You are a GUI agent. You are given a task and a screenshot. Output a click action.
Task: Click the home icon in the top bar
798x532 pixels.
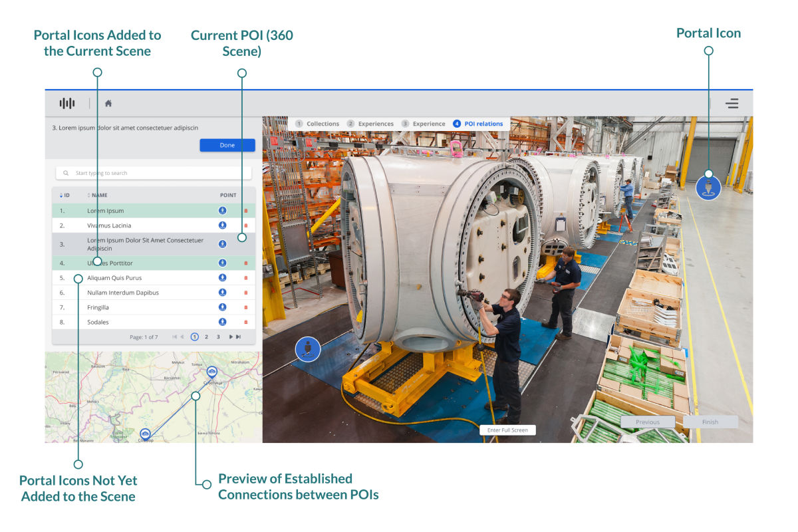coord(108,104)
